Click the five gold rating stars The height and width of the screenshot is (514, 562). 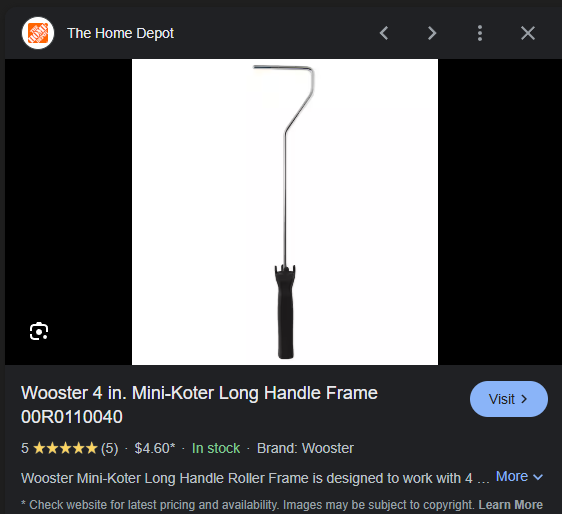point(65,448)
